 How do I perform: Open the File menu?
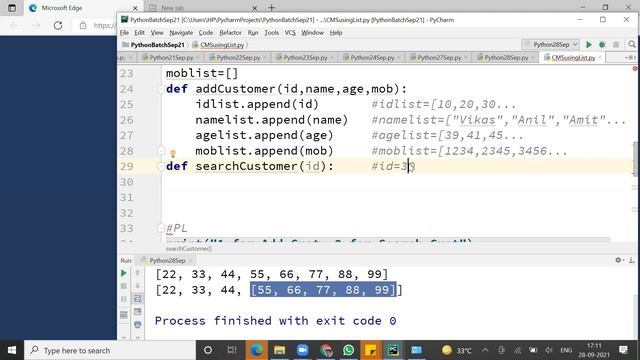click(124, 33)
